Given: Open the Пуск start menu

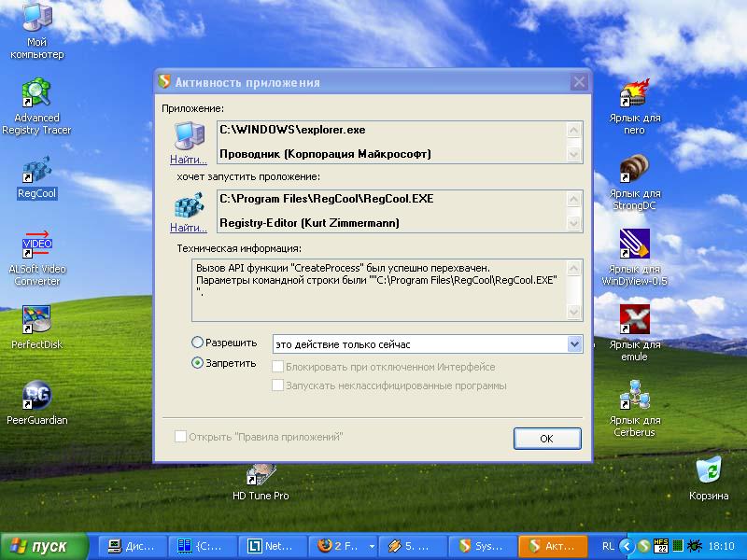Looking at the screenshot, I should point(44,547).
